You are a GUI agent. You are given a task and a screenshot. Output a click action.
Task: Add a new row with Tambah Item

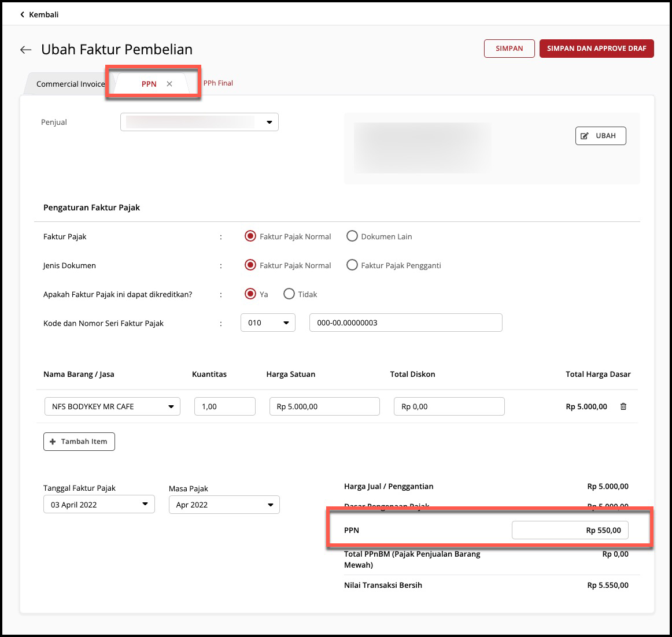point(79,441)
